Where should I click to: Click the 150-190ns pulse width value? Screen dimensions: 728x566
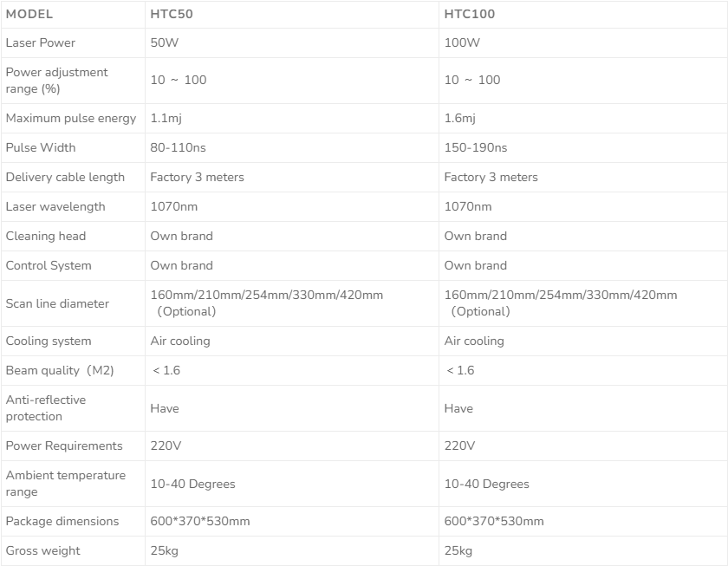pos(476,147)
